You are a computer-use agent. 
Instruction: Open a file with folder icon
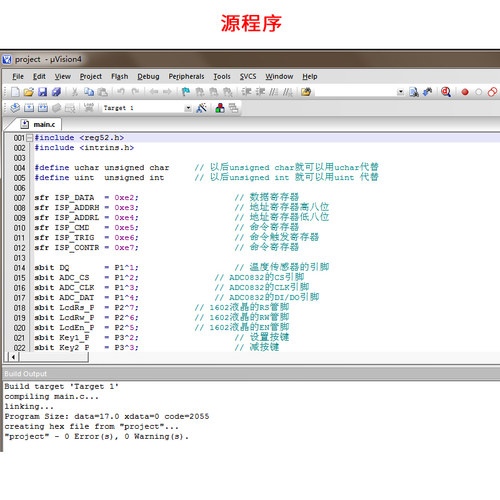29,92
